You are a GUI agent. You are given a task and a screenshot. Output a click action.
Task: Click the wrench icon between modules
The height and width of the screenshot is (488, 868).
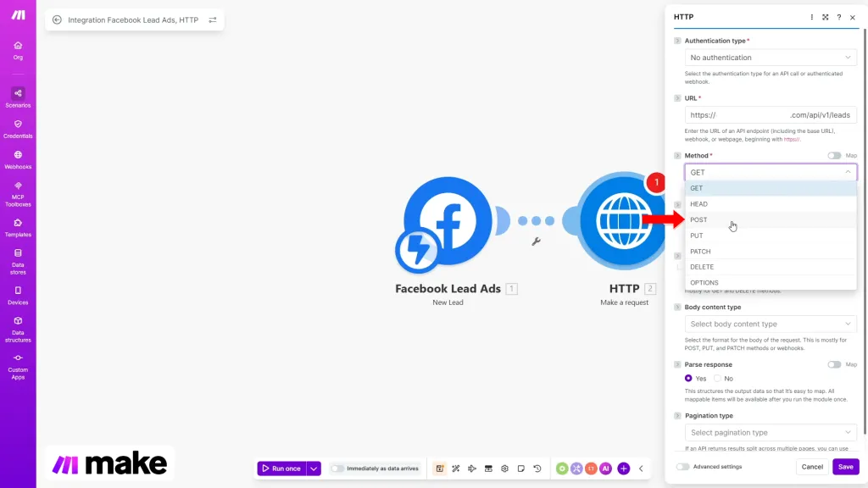[536, 241]
